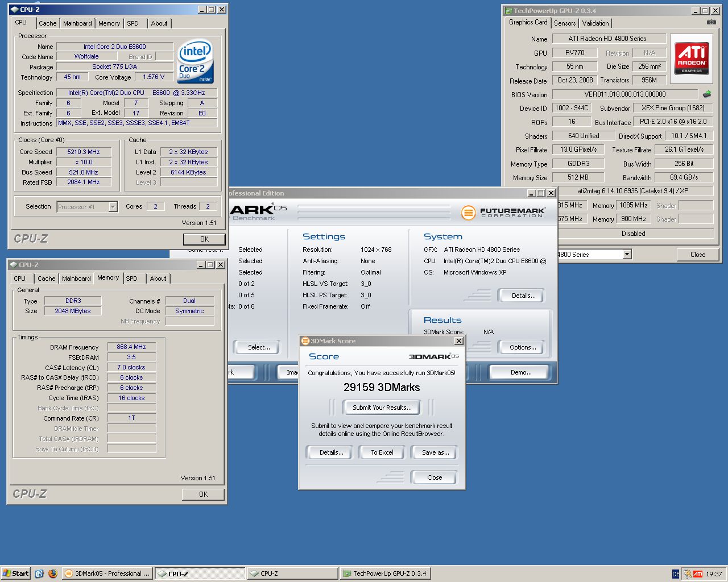The width and height of the screenshot is (728, 582).
Task: Click the DE language indicator in tray
Action: coord(676,574)
